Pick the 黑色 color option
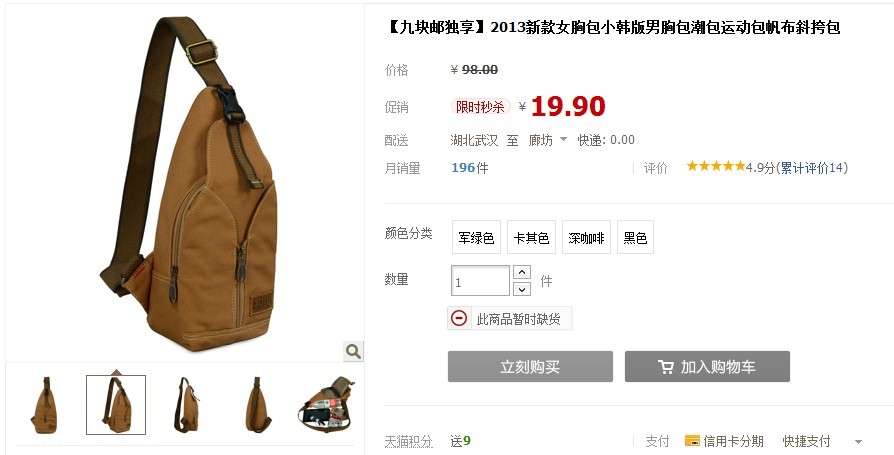This screenshot has width=894, height=455. point(635,237)
